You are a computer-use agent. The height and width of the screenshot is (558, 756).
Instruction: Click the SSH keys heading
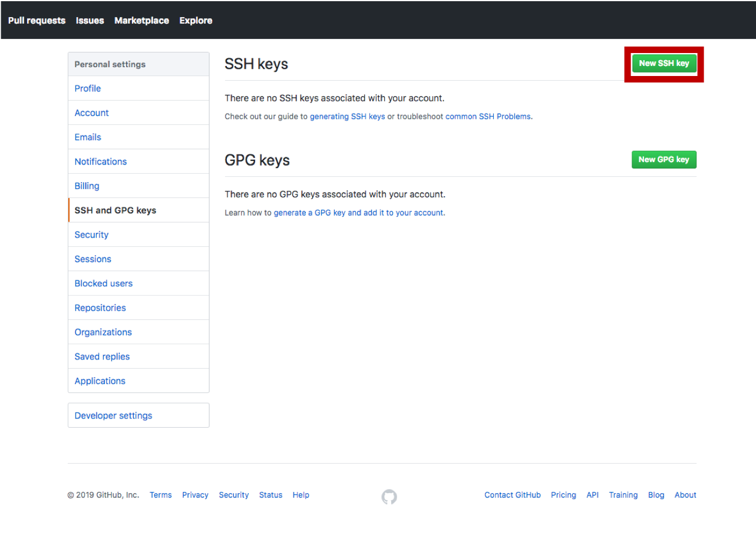(256, 64)
